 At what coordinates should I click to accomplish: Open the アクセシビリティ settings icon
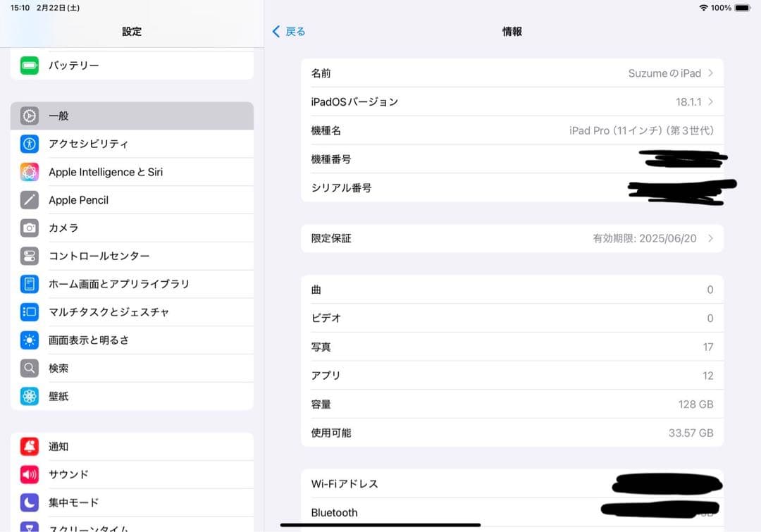(x=29, y=144)
